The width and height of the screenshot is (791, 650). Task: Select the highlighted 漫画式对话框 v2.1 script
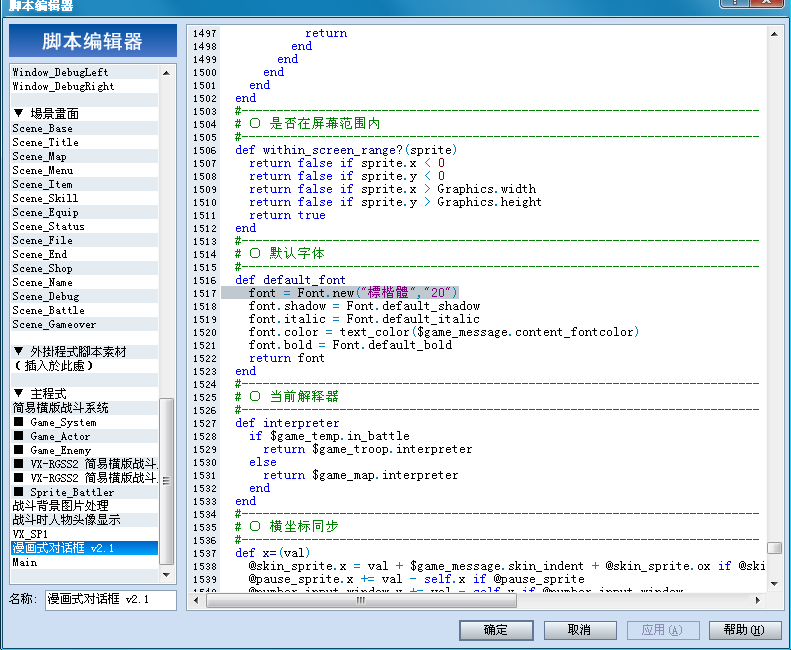point(85,548)
